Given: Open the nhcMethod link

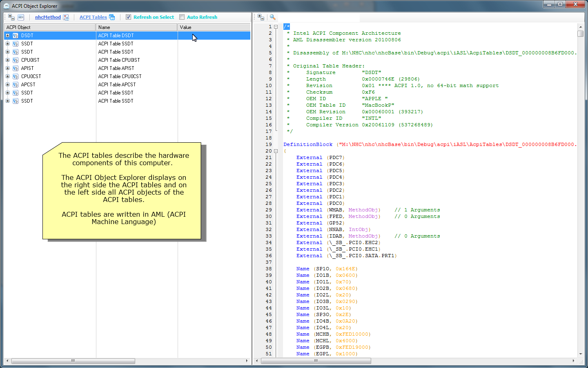Looking at the screenshot, I should click(x=48, y=17).
